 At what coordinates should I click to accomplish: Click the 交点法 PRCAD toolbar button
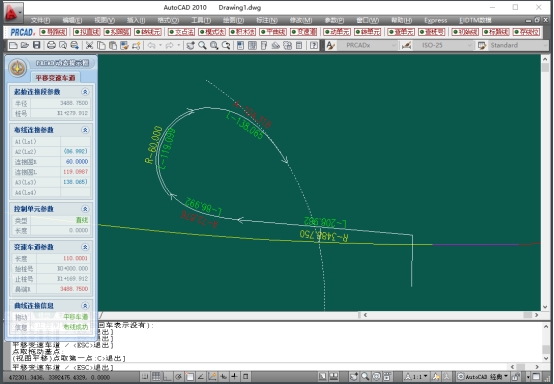(182, 32)
